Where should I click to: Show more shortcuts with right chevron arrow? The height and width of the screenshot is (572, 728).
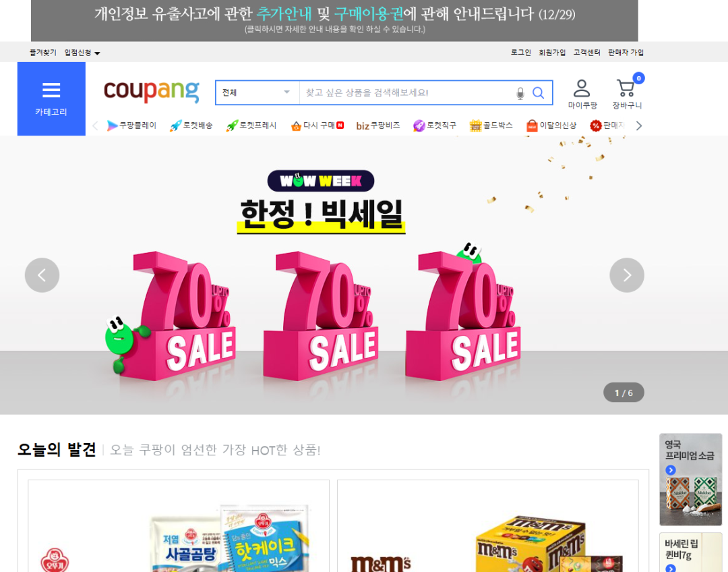tap(639, 125)
